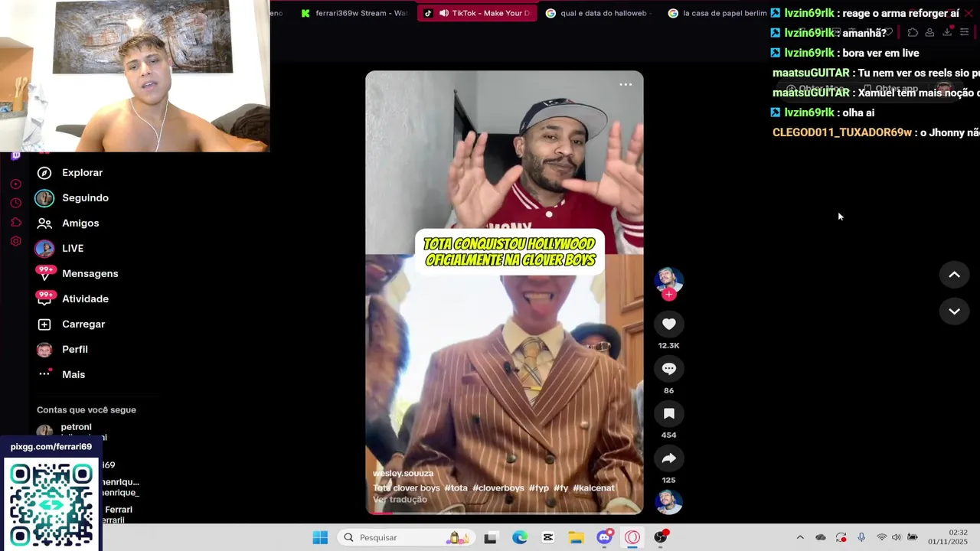Open OBS Studio from taskbar

[x=661, y=537]
